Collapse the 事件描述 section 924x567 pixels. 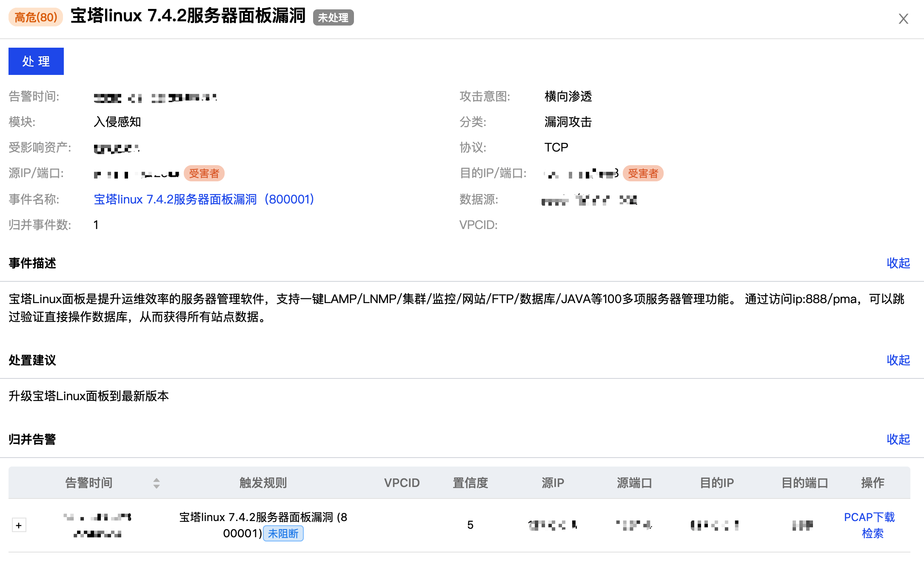tap(898, 263)
